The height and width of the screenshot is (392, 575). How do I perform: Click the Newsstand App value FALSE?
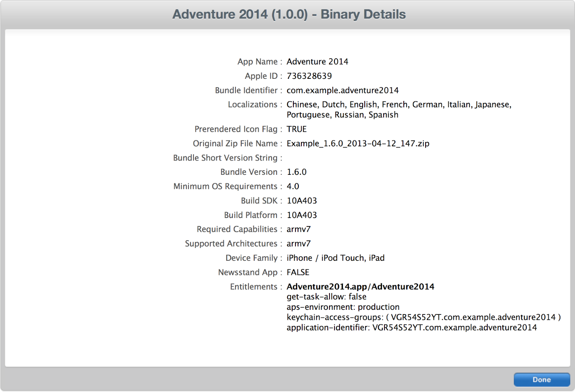pos(298,272)
